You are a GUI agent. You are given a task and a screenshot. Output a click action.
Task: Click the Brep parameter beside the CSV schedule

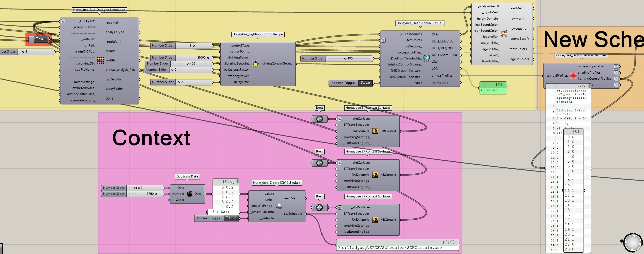[x=319, y=207]
